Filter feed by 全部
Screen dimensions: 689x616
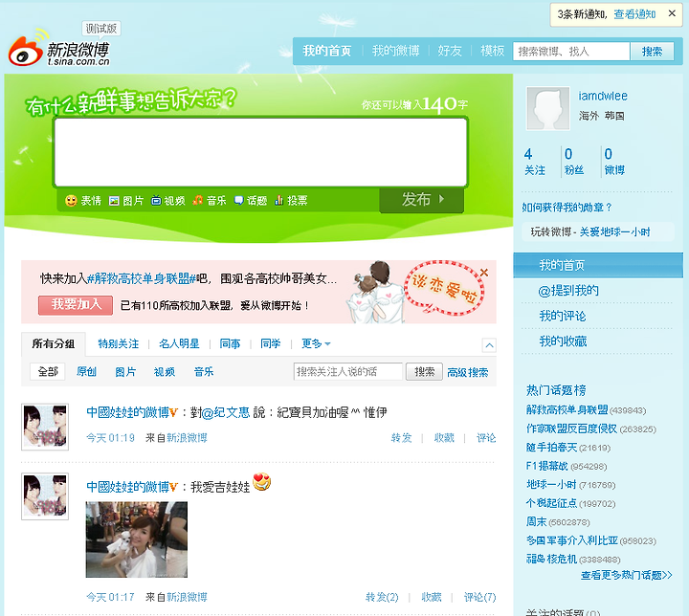(48, 372)
